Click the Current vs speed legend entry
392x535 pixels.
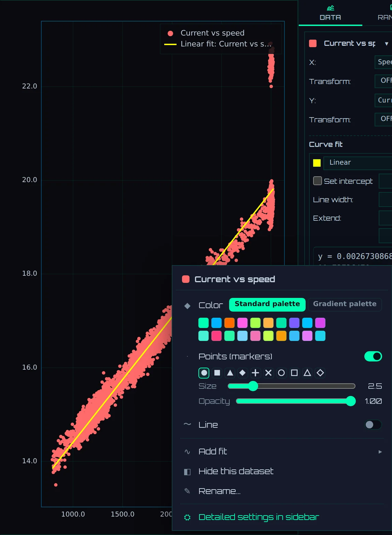click(206, 33)
